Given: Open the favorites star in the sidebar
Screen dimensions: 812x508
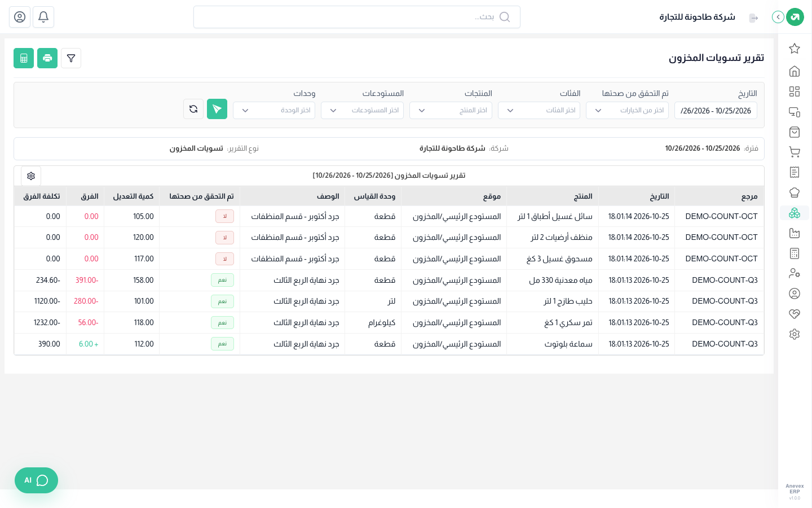Looking at the screenshot, I should 795,49.
